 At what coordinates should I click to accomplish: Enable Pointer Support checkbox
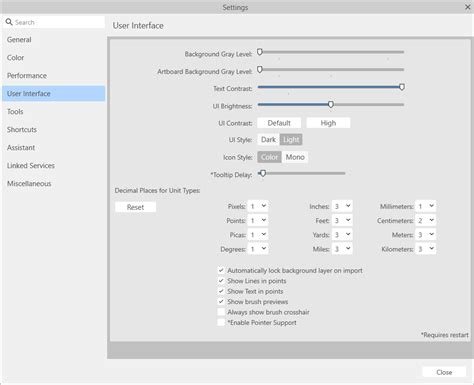pyautogui.click(x=221, y=322)
